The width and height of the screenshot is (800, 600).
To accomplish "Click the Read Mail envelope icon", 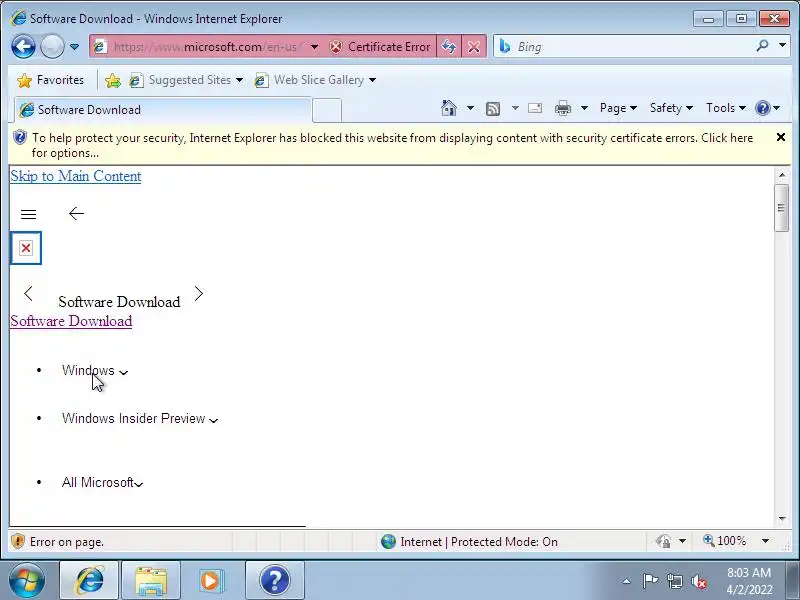I will (535, 108).
